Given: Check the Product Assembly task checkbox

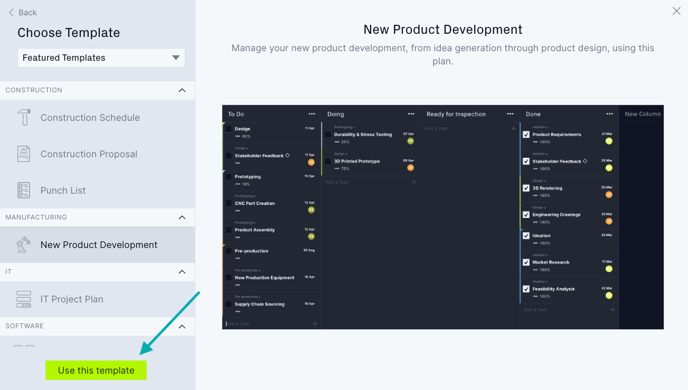Looking at the screenshot, I should point(229,230).
